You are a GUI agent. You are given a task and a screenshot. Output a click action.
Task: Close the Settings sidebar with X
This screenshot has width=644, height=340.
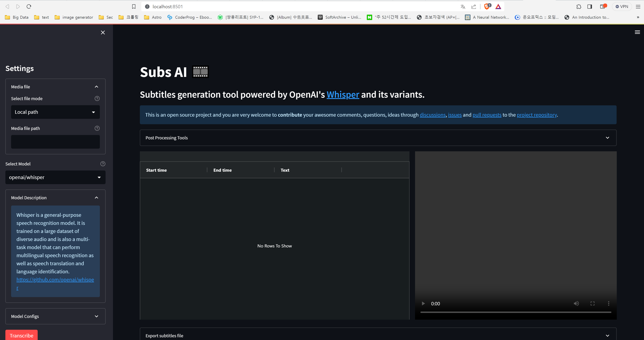coord(103,32)
